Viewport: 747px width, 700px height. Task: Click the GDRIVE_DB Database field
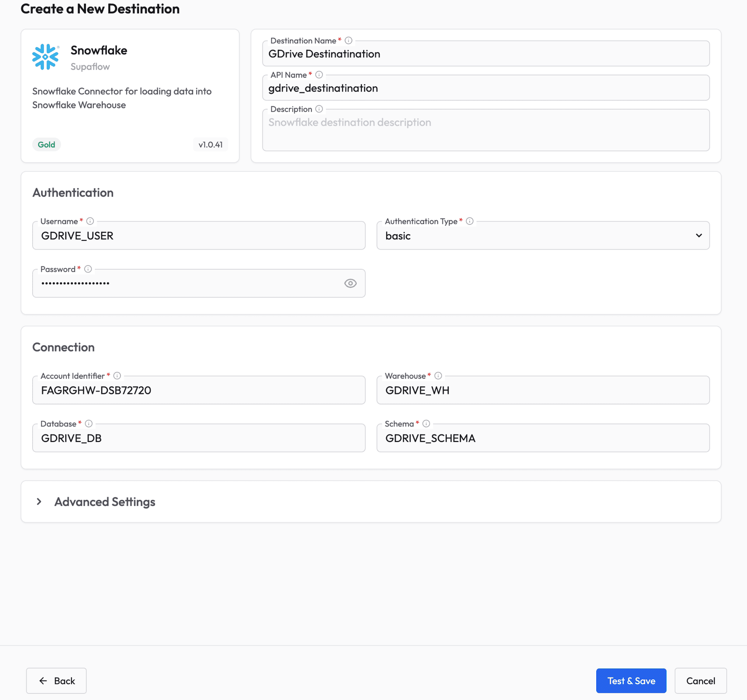(x=198, y=438)
